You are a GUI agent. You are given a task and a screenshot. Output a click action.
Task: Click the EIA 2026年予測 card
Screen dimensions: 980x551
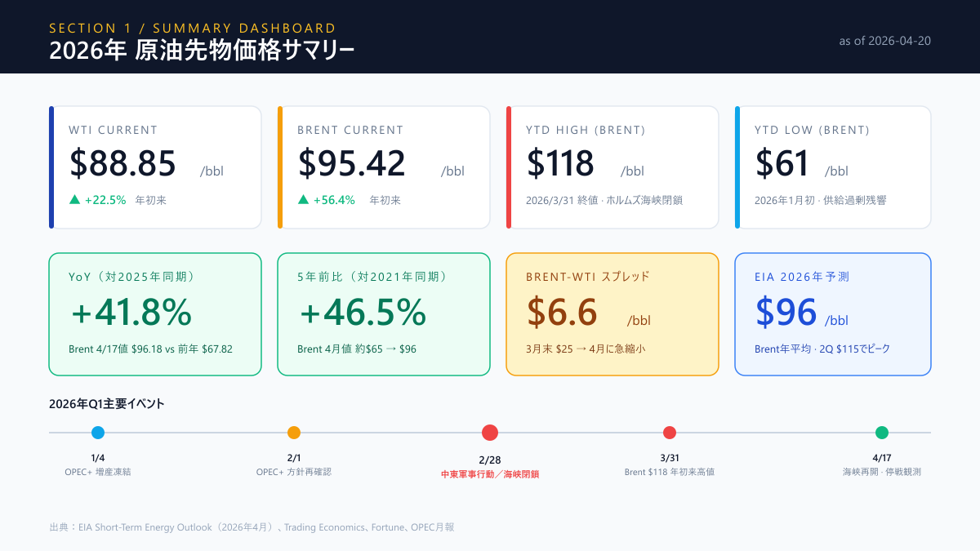(833, 314)
